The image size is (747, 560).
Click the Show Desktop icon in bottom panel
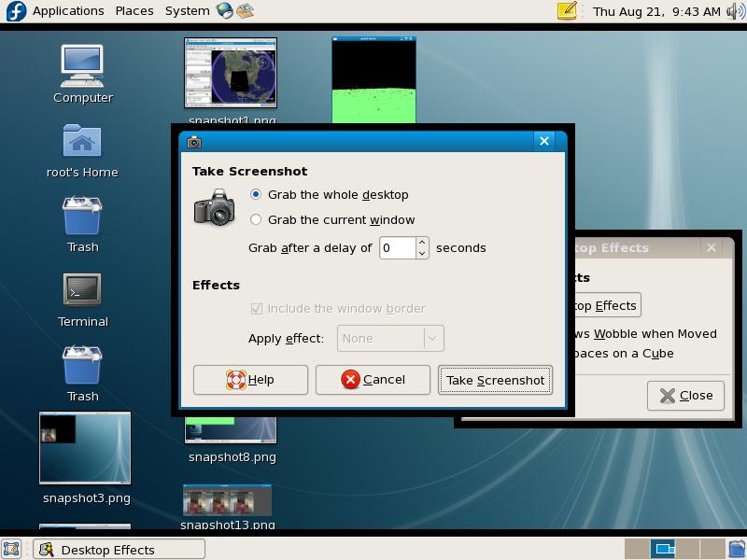[11, 550]
